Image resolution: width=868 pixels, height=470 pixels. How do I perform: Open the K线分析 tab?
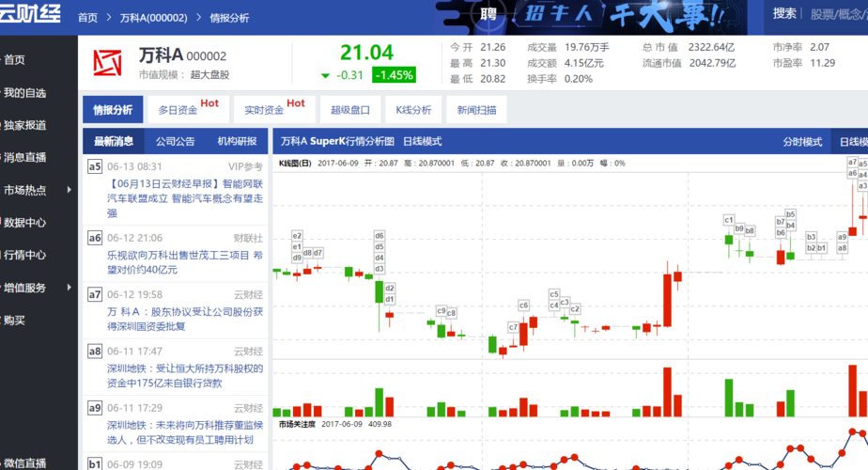413,110
